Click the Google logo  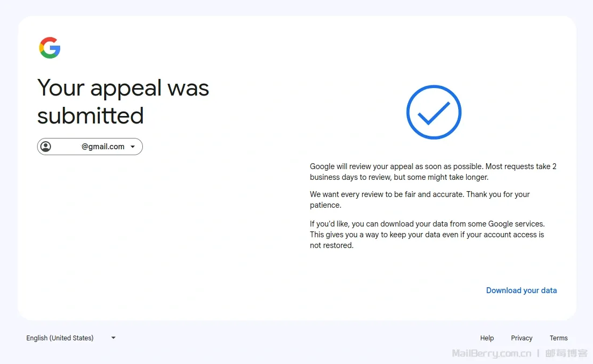pyautogui.click(x=49, y=48)
